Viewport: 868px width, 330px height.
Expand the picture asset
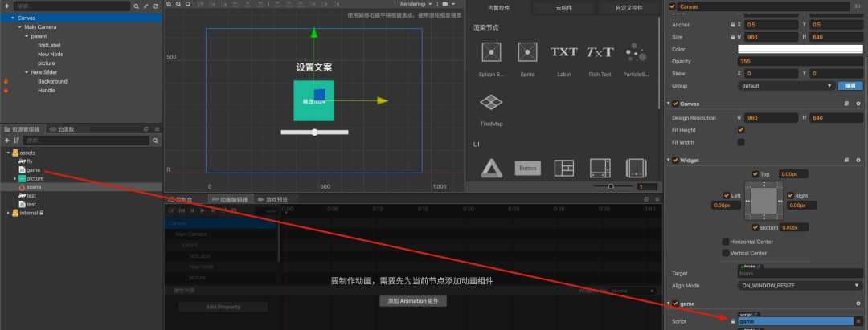(x=15, y=178)
